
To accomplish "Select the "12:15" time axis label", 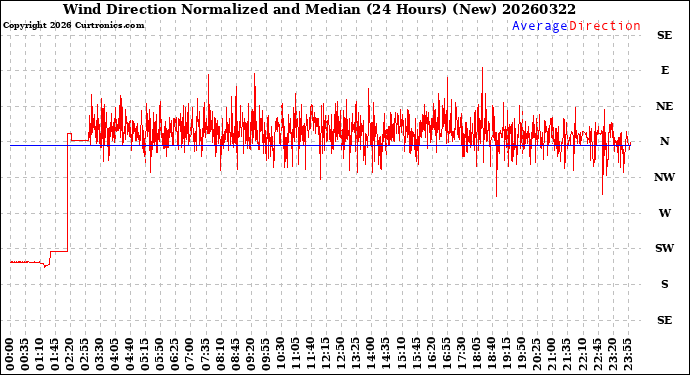I will point(325,354).
